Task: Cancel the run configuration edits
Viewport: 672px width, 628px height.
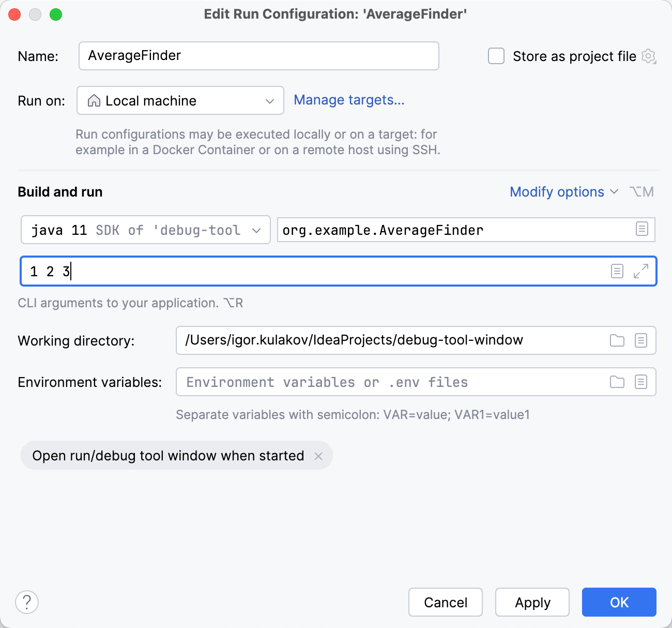Action: tap(445, 602)
